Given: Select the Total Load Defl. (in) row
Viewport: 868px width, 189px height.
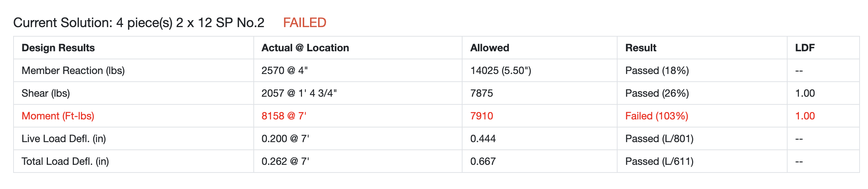Looking at the screenshot, I should (x=437, y=161).
